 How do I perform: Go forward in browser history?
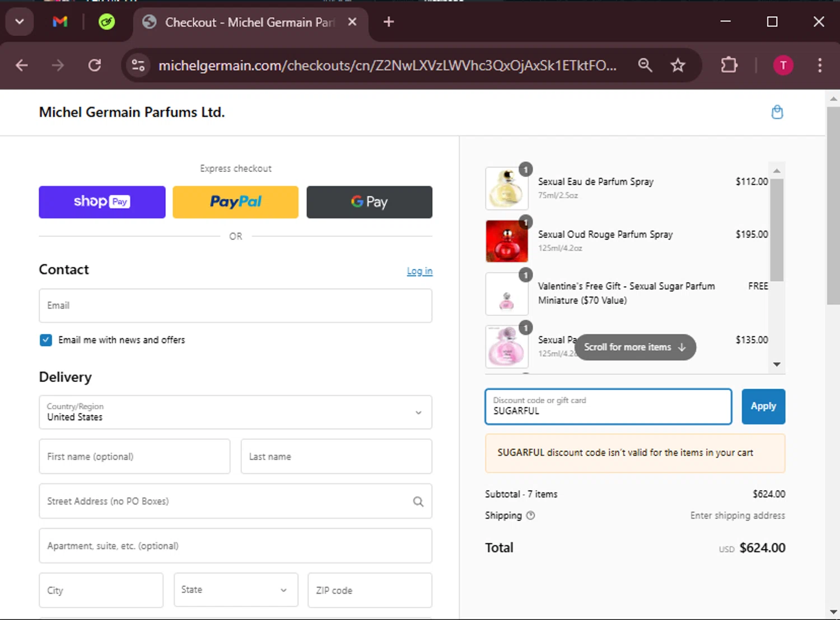(x=58, y=66)
